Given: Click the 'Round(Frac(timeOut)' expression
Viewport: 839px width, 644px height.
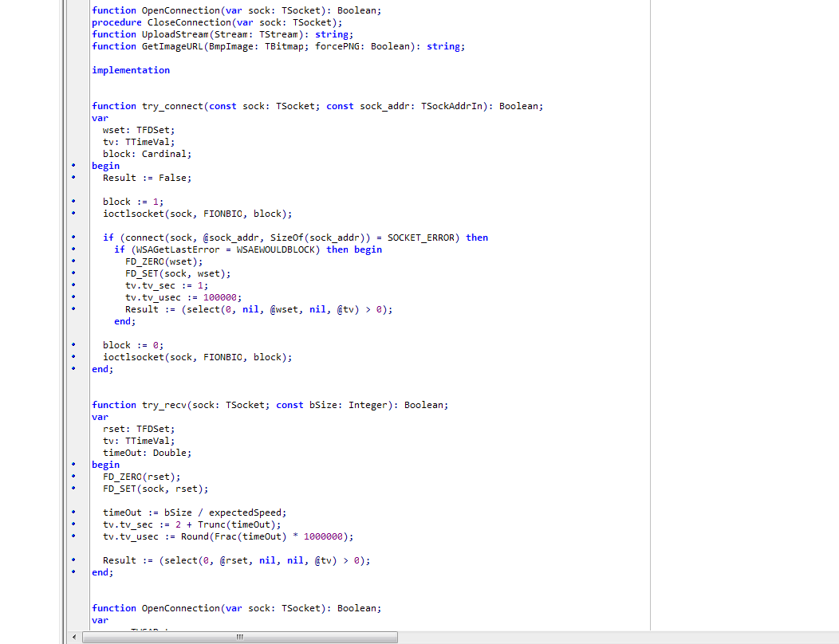Looking at the screenshot, I should pos(234,536).
